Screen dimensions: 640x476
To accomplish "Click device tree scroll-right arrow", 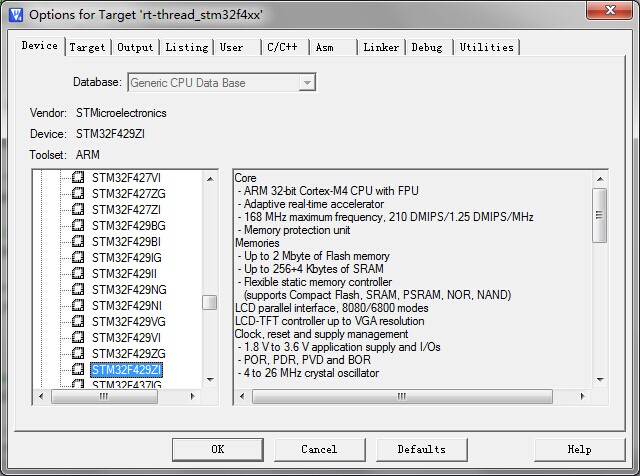I will click(193, 396).
